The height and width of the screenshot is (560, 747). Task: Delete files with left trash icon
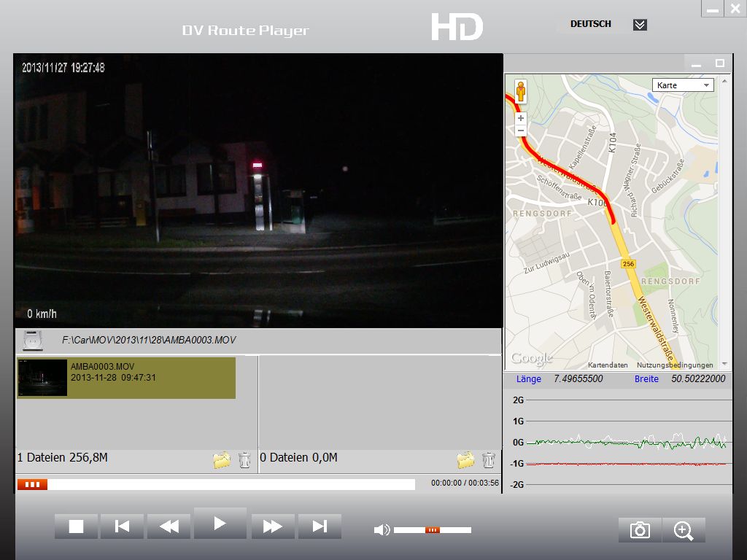coord(245,460)
